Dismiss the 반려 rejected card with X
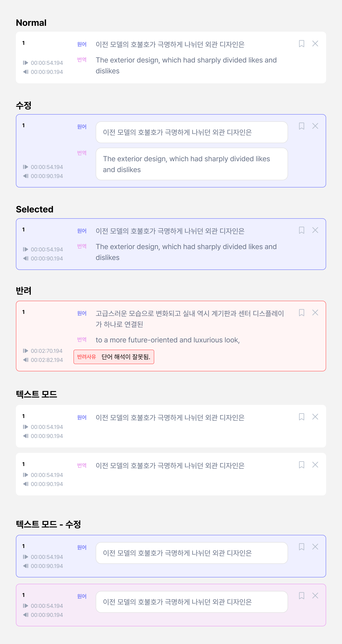 click(315, 313)
